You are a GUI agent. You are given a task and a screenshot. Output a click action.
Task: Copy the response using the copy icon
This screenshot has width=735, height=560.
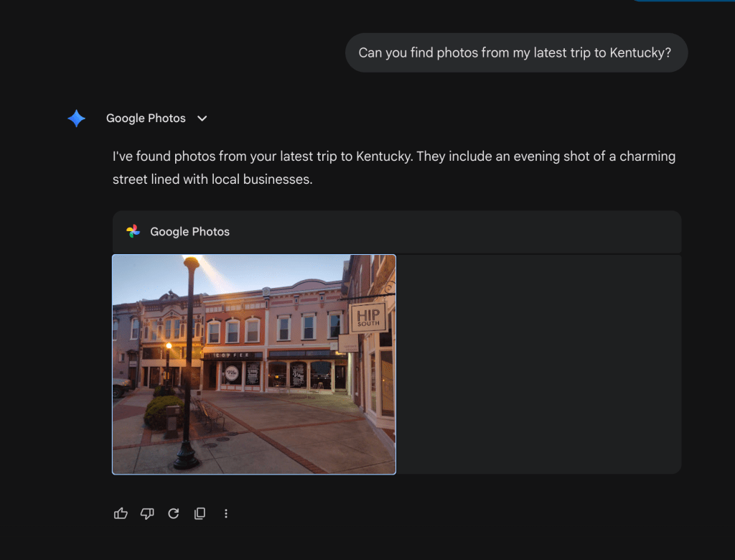200,513
